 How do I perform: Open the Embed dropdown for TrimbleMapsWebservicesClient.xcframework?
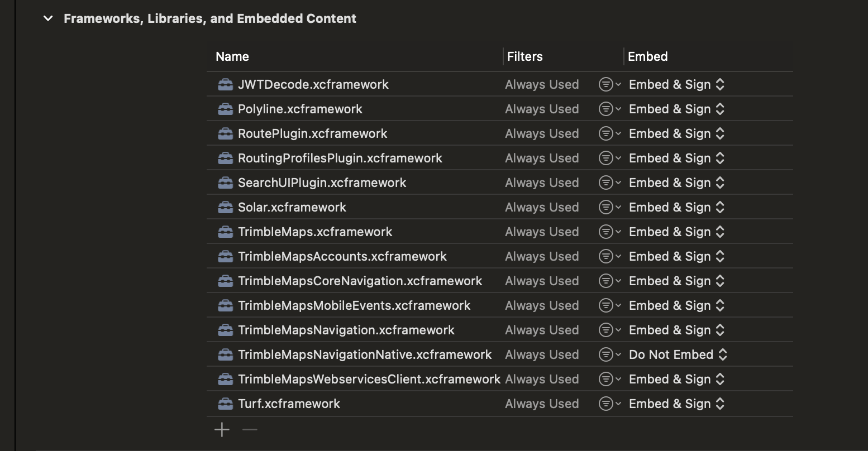(x=677, y=379)
